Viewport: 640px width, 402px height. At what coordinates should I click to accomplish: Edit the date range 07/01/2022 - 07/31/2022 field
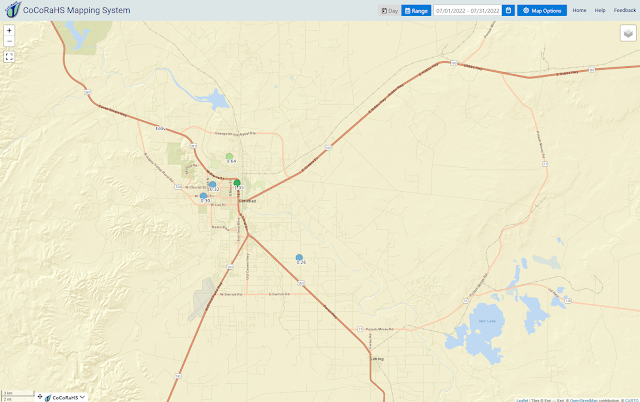pyautogui.click(x=468, y=11)
